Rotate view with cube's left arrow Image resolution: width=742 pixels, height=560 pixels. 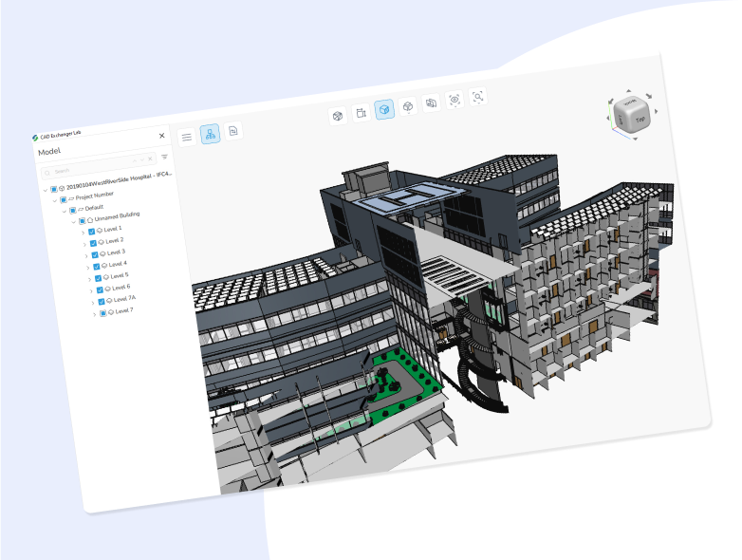point(608,118)
